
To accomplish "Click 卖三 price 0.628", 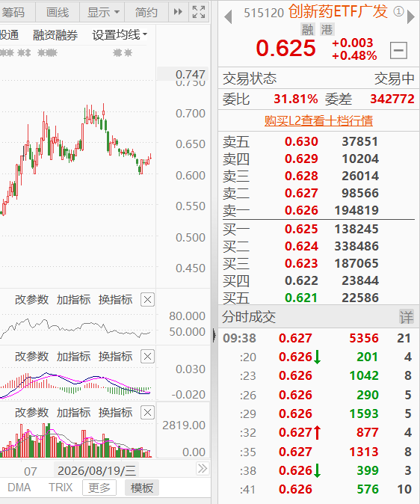I will pyautogui.click(x=301, y=176).
